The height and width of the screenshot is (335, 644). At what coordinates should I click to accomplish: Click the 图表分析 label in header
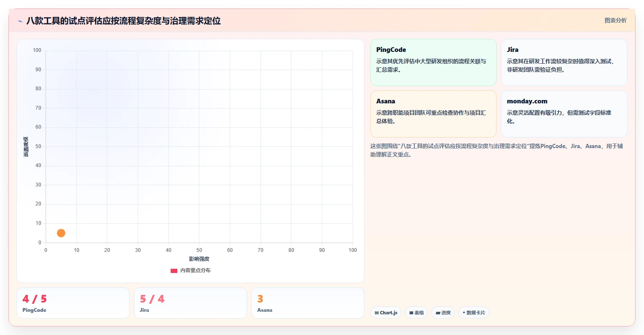(x=615, y=20)
